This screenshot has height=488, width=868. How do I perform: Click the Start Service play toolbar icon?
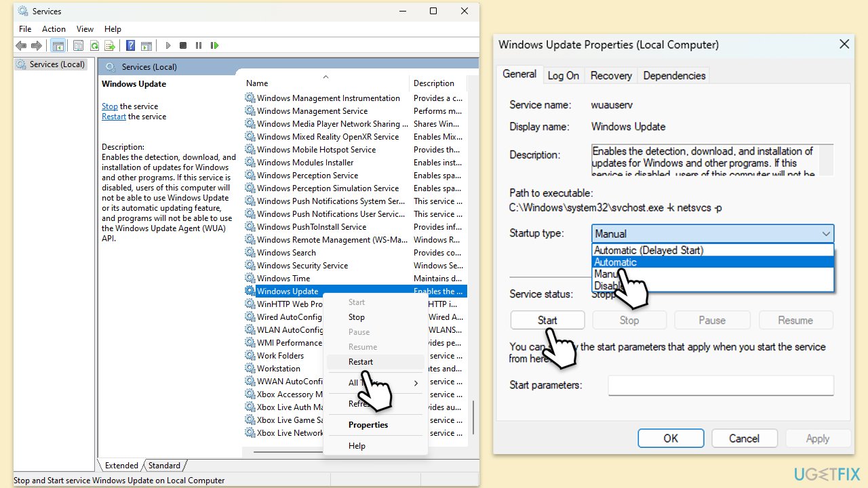(167, 45)
